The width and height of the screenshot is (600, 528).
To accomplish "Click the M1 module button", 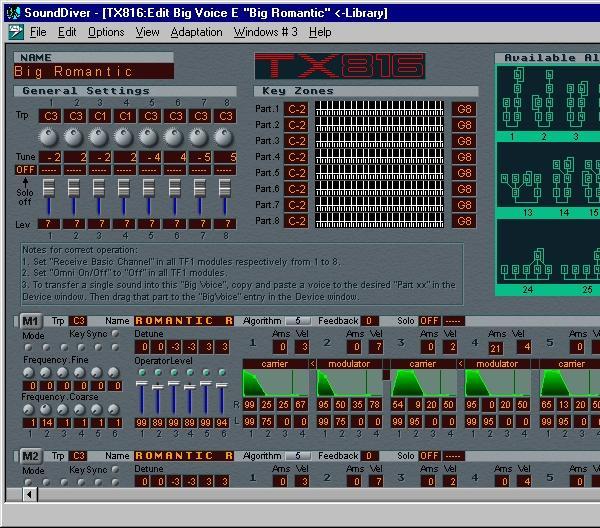I will [30, 321].
